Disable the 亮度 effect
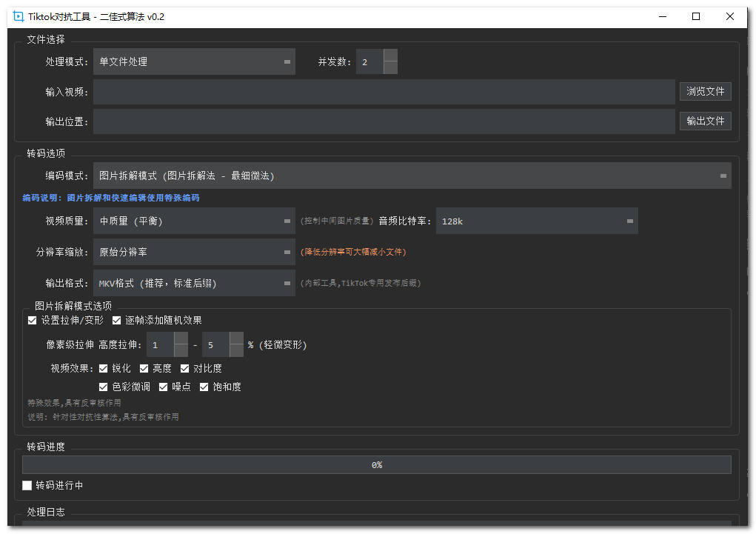 coord(145,367)
